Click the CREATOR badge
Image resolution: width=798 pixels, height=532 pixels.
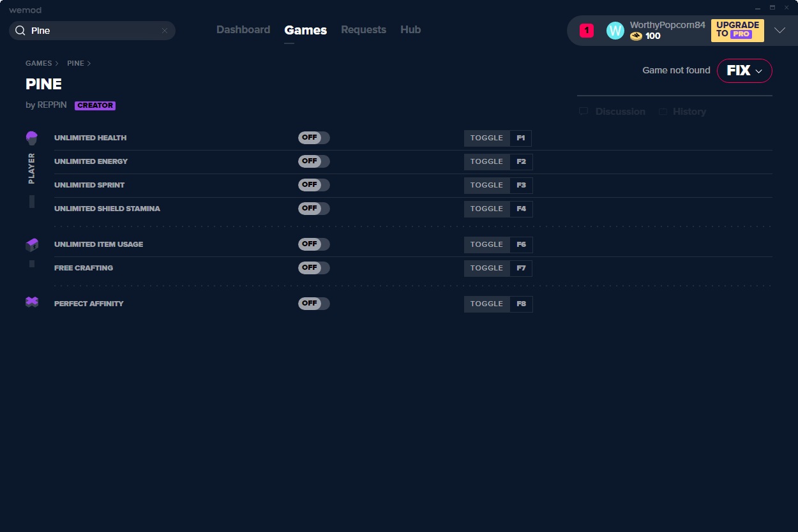point(95,105)
